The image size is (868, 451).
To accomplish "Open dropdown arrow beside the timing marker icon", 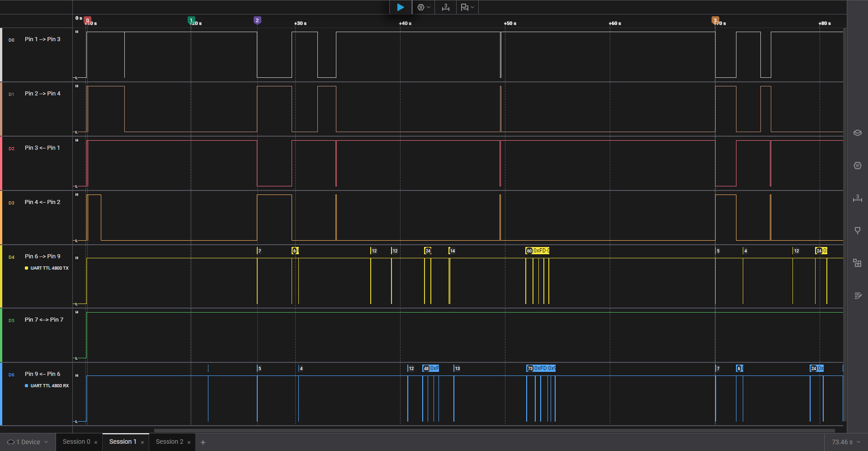I will [x=472, y=7].
